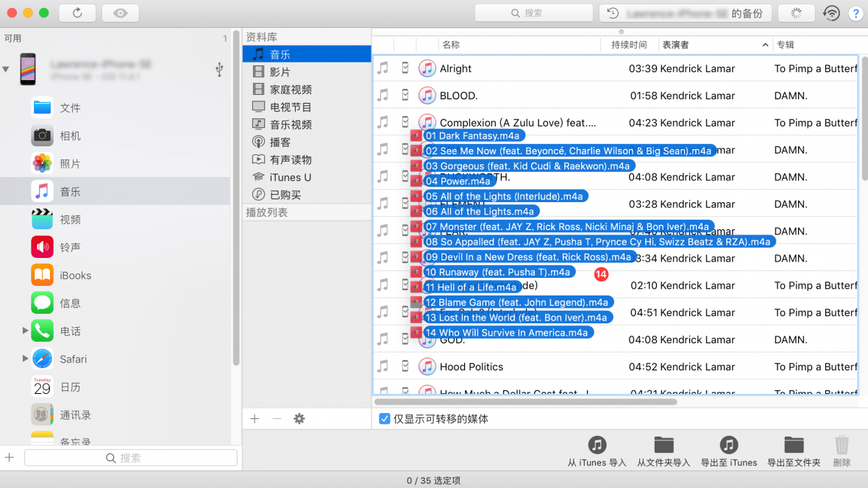This screenshot has height=488, width=868.
Task: Click the vertical scrollbar of song list
Action: [x=864, y=118]
